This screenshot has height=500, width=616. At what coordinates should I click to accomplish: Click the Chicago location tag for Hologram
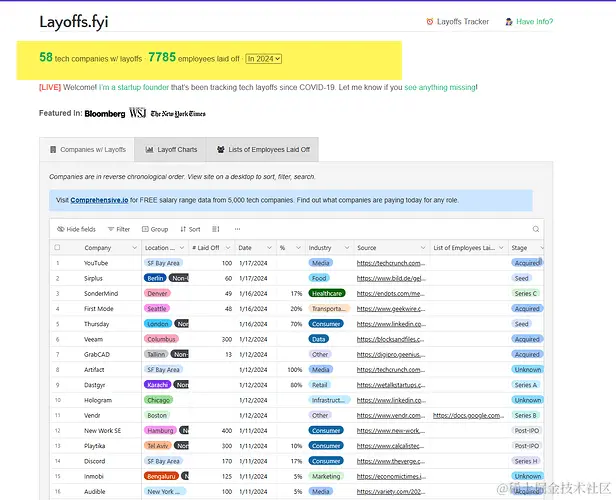(158, 400)
